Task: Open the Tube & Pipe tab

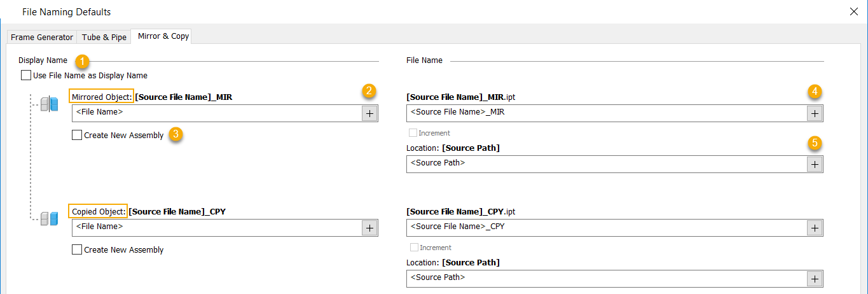Action: click(104, 38)
